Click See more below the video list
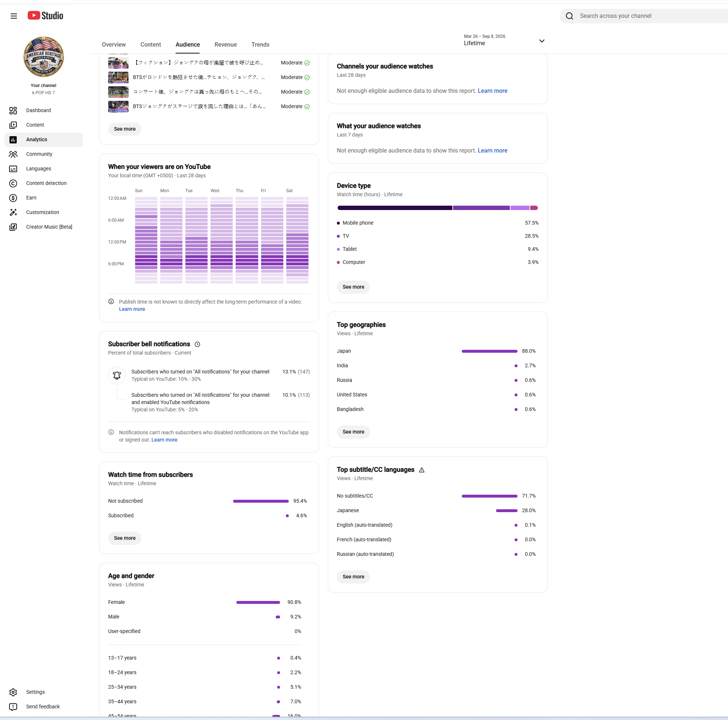728x720 pixels. (125, 129)
